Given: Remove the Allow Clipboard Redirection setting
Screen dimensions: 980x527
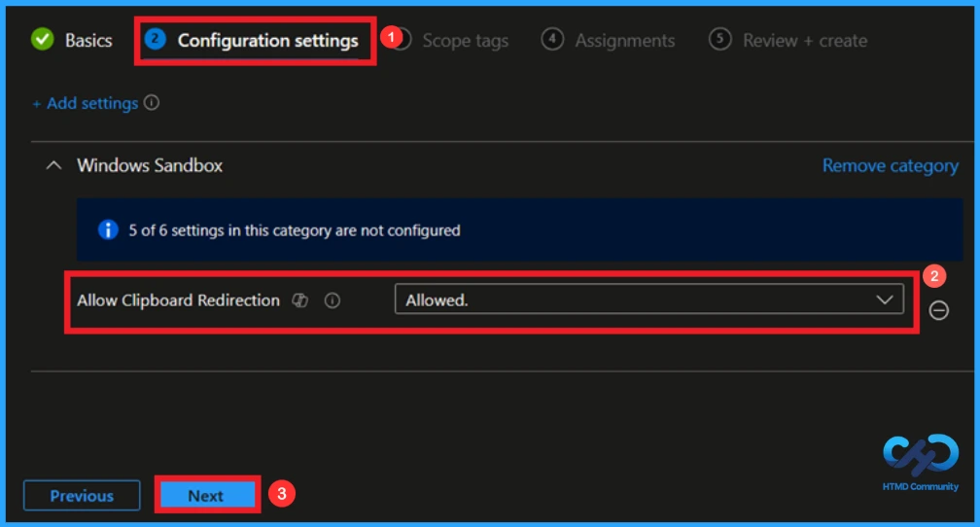Looking at the screenshot, I should coord(939,310).
